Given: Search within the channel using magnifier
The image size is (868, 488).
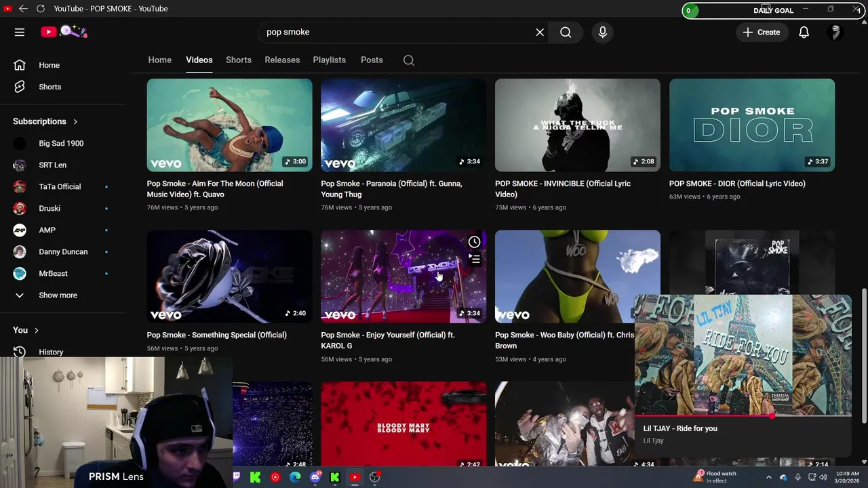Looking at the screenshot, I should (408, 60).
